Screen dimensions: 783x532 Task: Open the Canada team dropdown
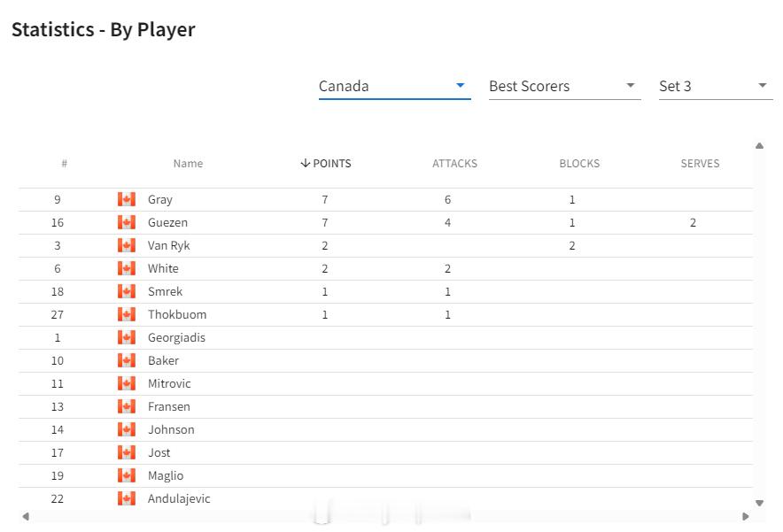pyautogui.click(x=394, y=87)
